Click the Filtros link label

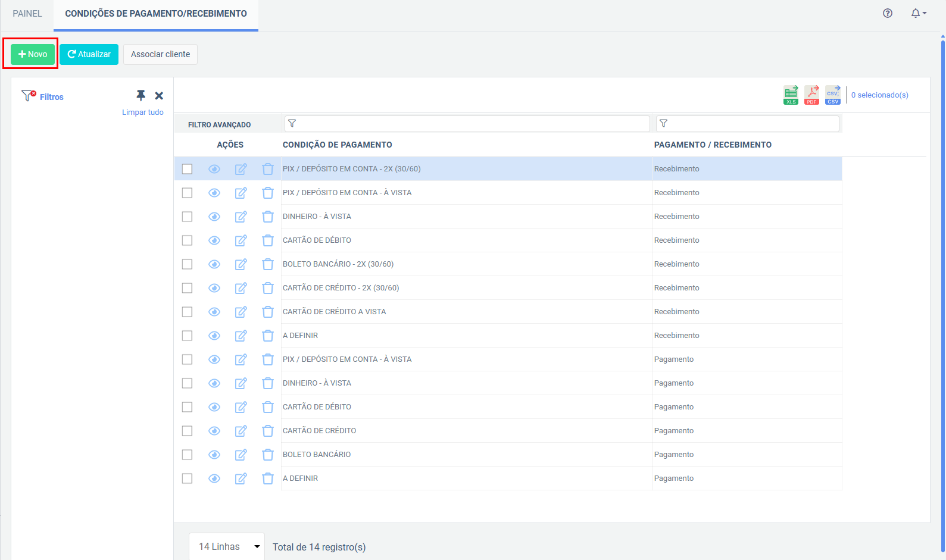pos(52,97)
